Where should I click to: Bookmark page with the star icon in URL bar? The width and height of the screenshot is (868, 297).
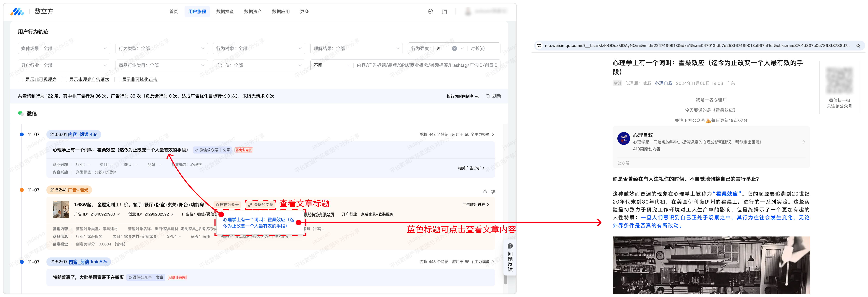858,45
